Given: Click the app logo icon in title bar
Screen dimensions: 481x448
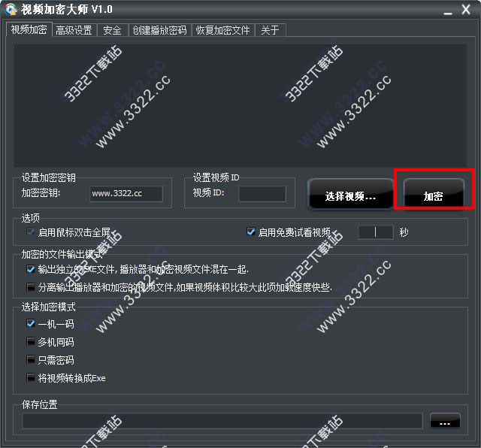Looking at the screenshot, I should tap(11, 9).
